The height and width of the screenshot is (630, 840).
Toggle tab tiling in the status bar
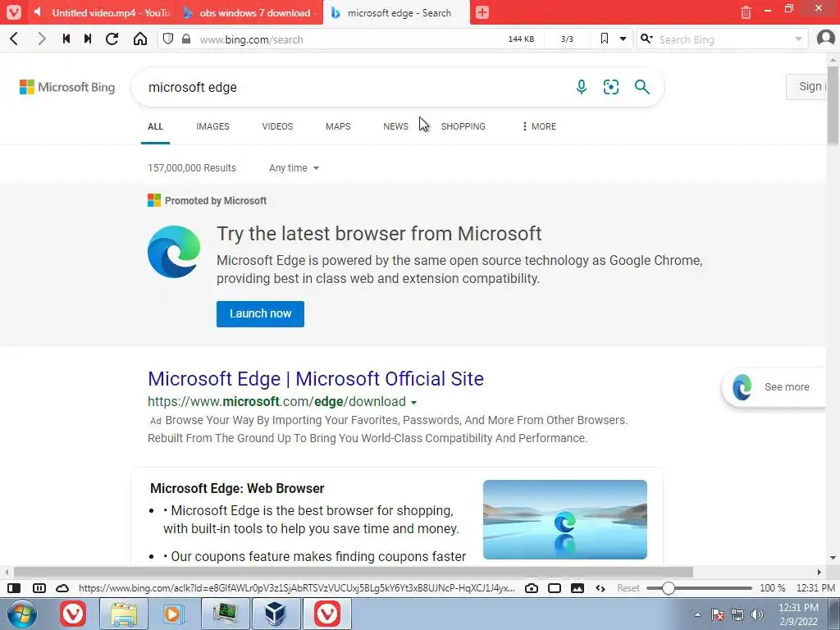coord(39,588)
